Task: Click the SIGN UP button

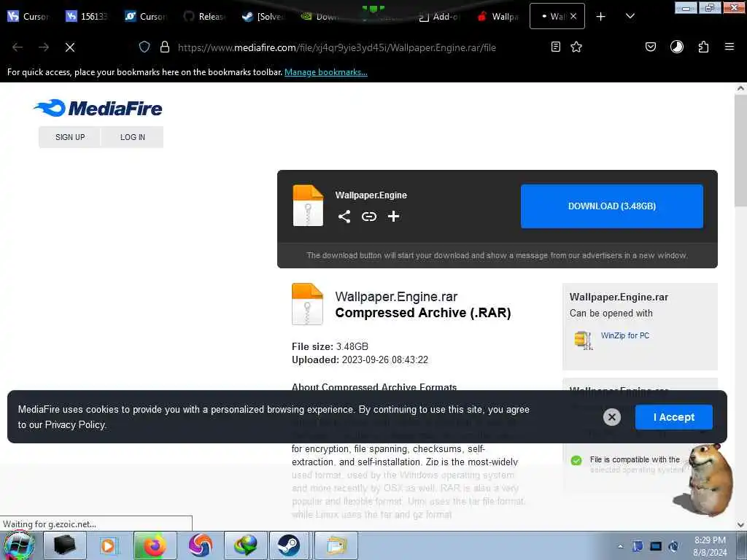Action: click(70, 137)
